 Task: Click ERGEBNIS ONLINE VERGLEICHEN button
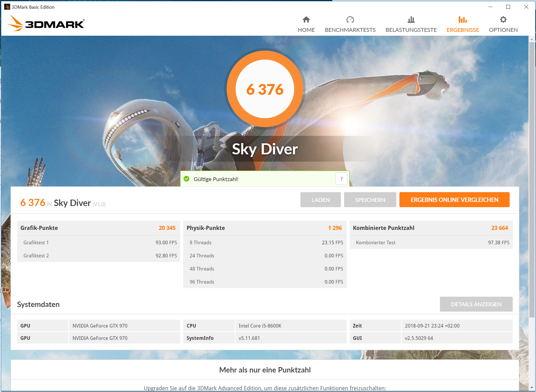tap(454, 200)
